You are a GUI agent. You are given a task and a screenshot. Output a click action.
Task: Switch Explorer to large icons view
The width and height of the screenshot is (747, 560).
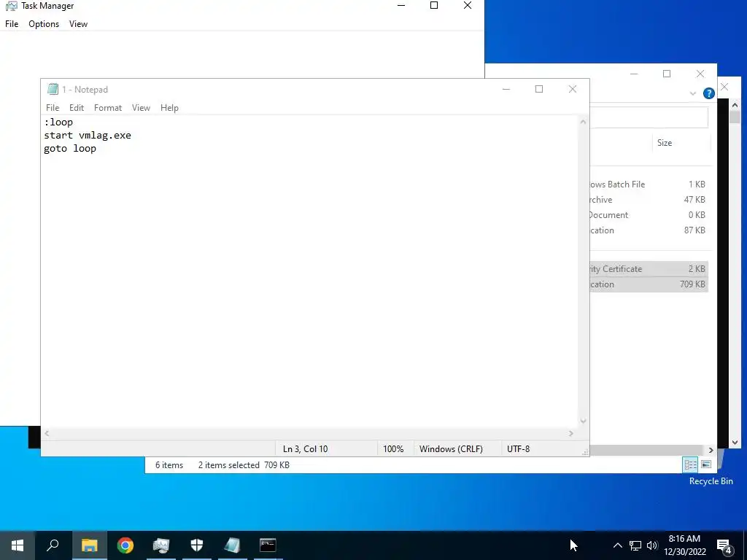[x=706, y=464]
